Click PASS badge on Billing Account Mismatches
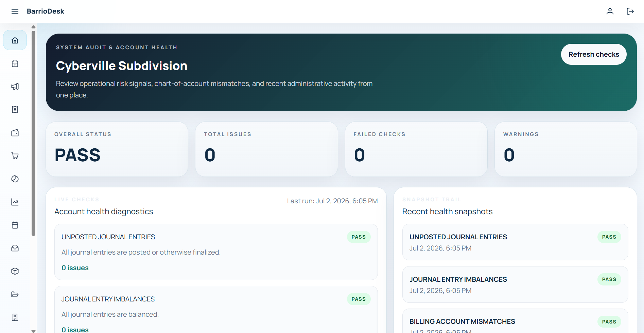This screenshot has width=644, height=333. 609,322
